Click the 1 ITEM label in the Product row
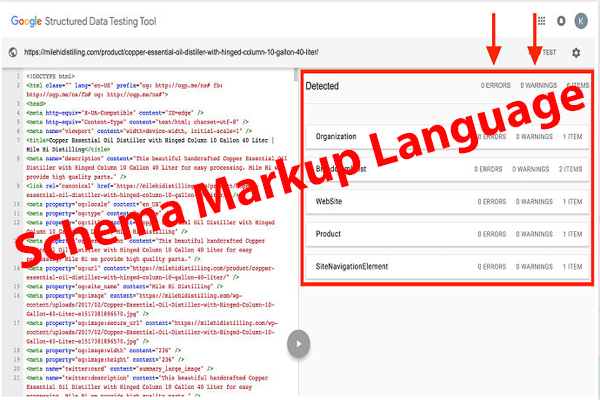 [572, 234]
